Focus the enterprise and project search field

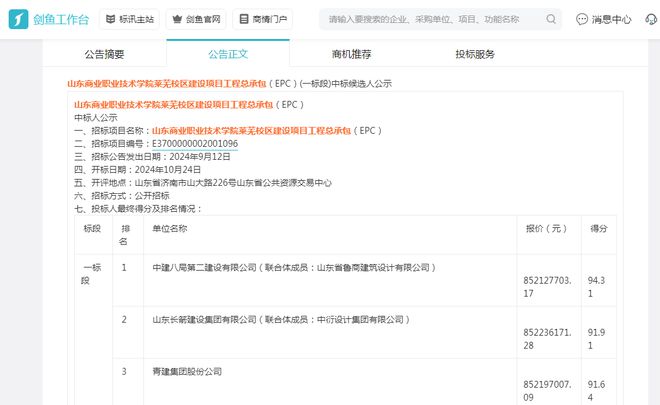coord(440,19)
